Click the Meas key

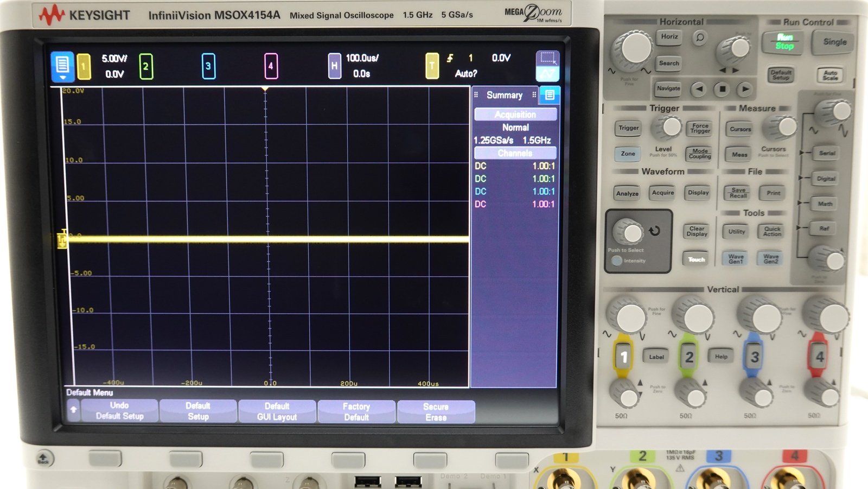[x=739, y=155]
